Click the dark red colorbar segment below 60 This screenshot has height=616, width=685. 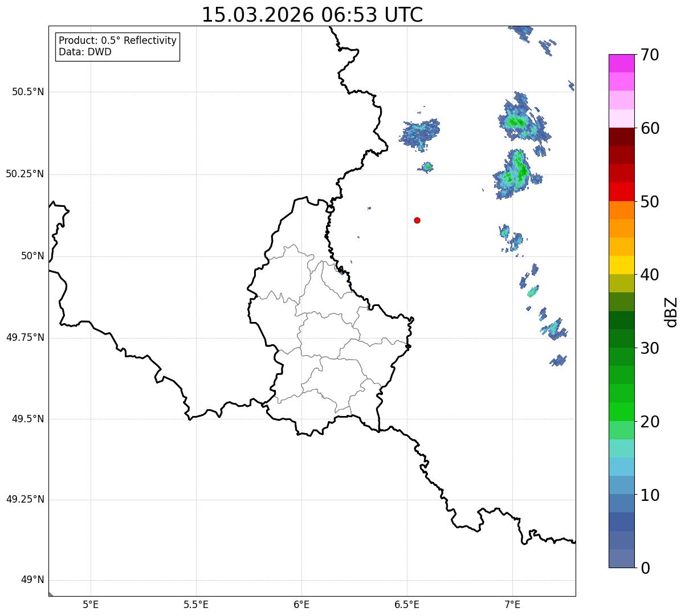point(622,137)
